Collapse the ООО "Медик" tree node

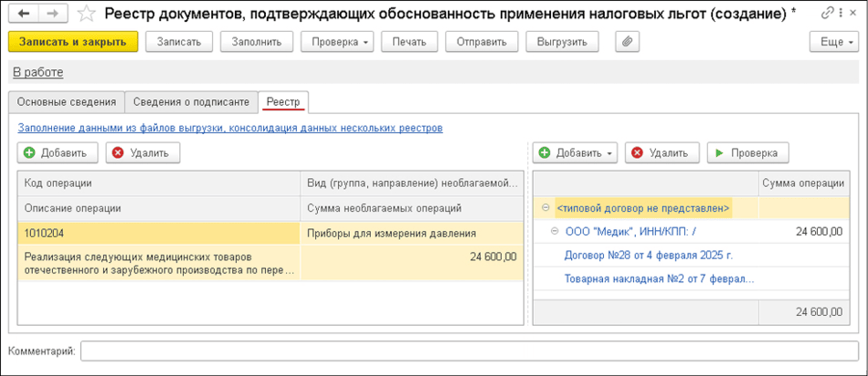(556, 232)
